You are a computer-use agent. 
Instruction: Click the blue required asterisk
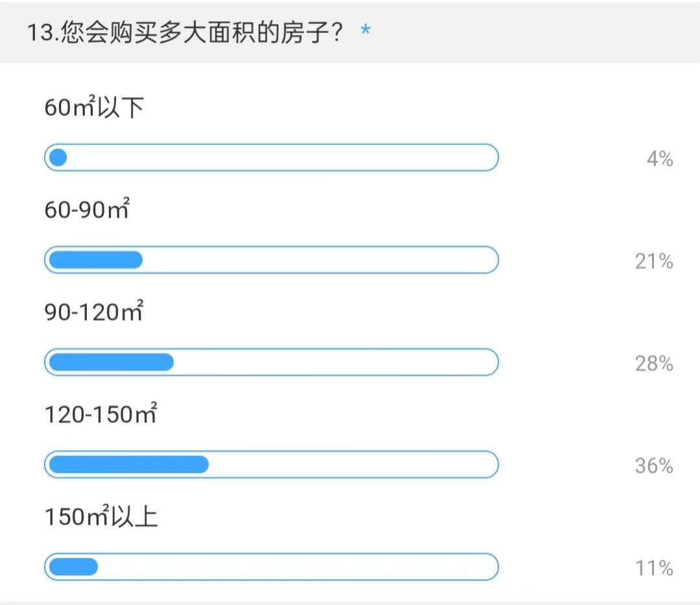pos(366,32)
